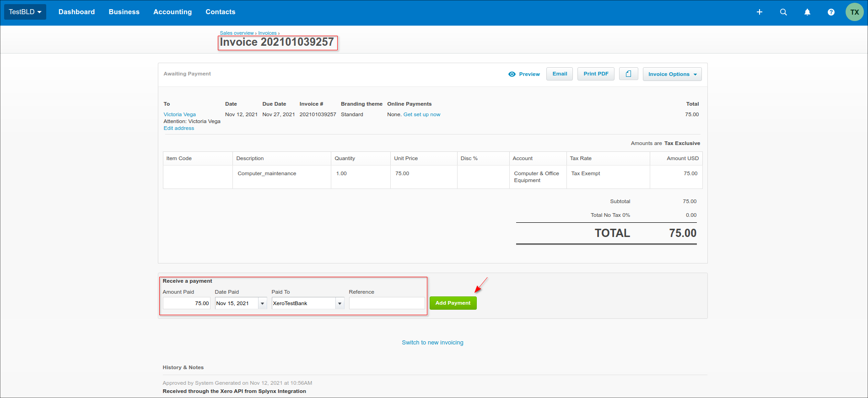868x398 pixels.
Task: Open notifications bell icon
Action: click(807, 12)
